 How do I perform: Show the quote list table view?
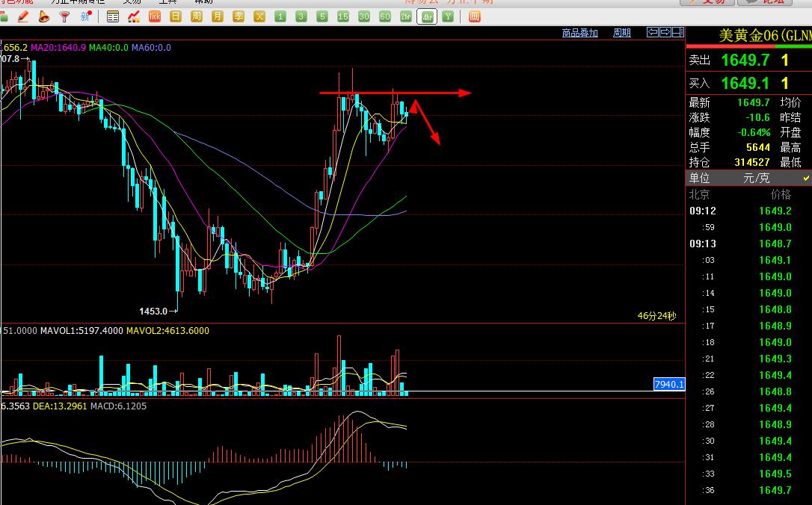112,16
